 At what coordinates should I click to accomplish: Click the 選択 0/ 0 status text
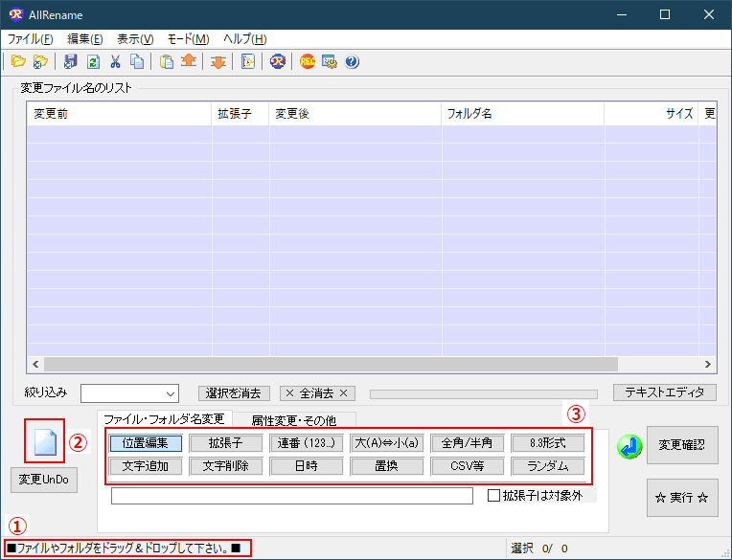pos(539,549)
